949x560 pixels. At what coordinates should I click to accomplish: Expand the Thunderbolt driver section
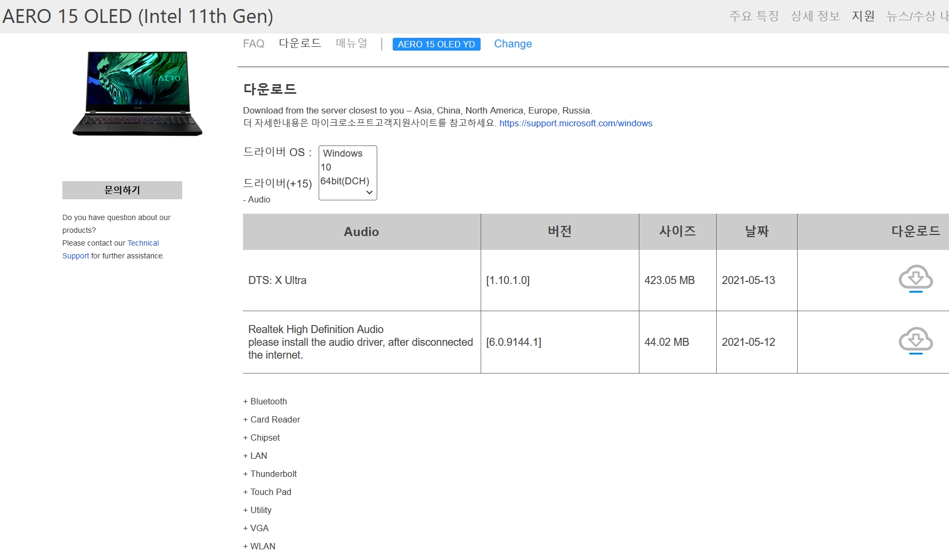tap(270, 474)
